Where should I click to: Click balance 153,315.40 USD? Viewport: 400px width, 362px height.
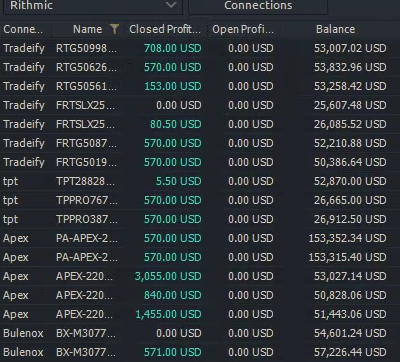pos(347,257)
